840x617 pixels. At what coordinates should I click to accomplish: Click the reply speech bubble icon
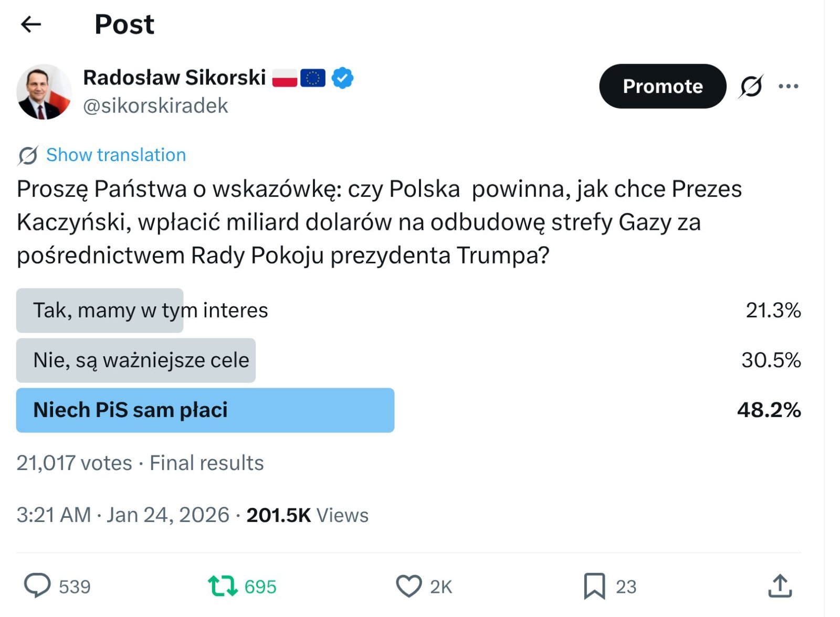pyautogui.click(x=37, y=586)
